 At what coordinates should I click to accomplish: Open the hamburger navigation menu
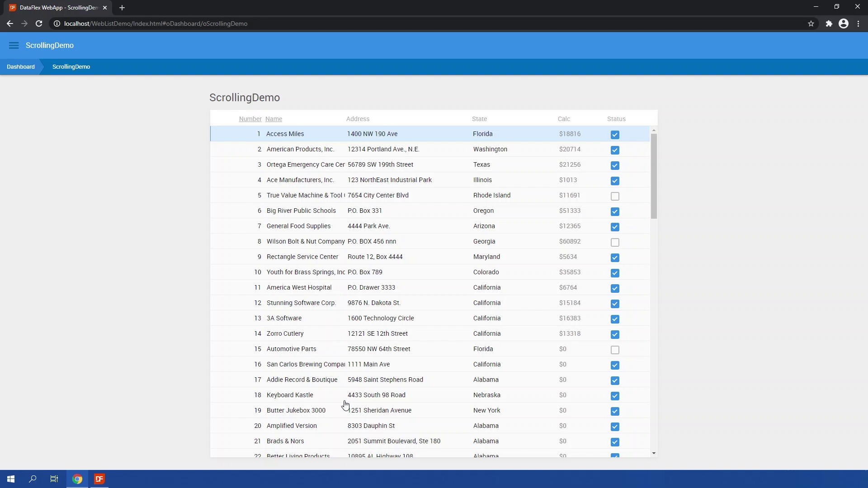[x=14, y=45]
